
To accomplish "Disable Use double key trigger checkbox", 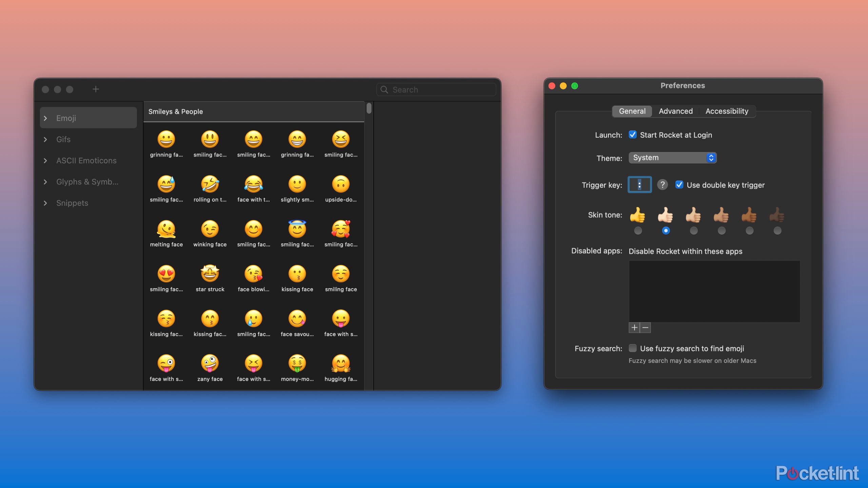I will pyautogui.click(x=679, y=185).
